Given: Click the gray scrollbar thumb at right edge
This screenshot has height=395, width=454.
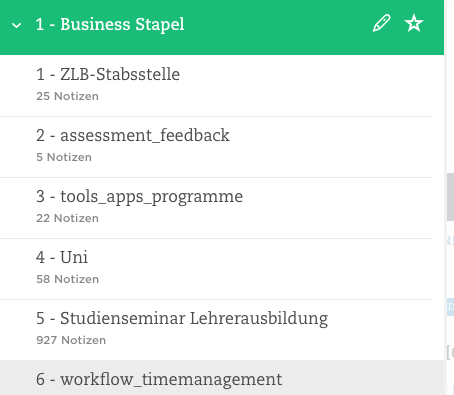Looking at the screenshot, I should click(x=450, y=197).
